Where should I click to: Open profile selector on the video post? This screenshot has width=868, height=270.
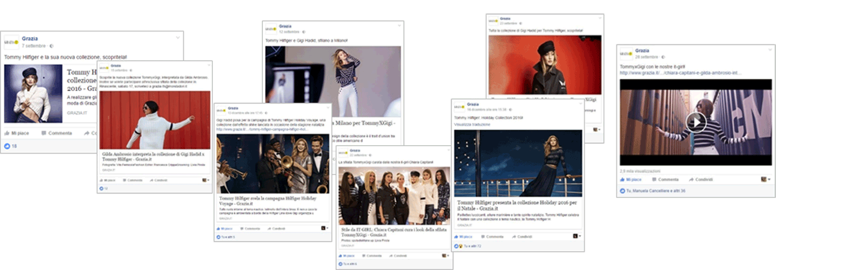click(765, 179)
